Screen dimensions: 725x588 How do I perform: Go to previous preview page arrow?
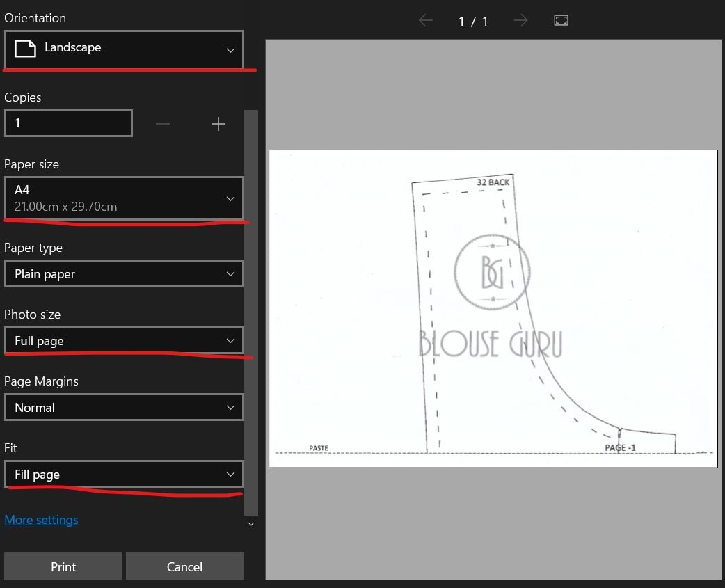point(425,20)
